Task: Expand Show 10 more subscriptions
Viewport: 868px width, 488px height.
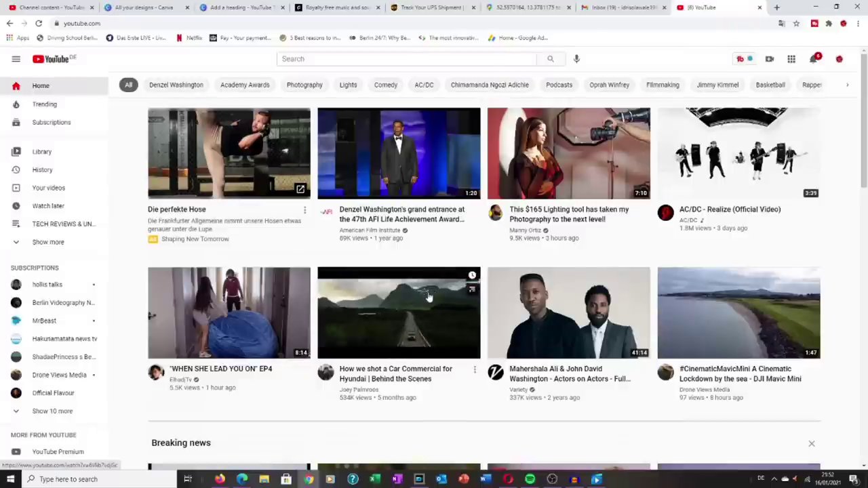Action: coord(52,411)
